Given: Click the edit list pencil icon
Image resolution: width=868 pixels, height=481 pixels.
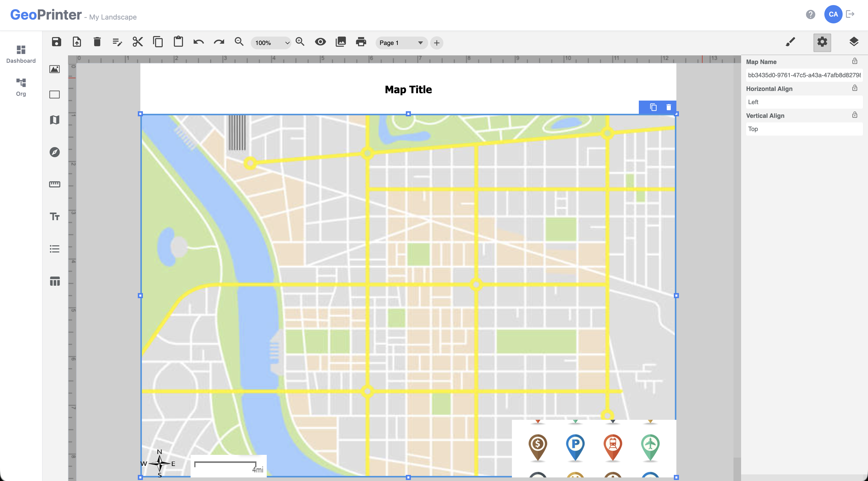Looking at the screenshot, I should [x=117, y=42].
